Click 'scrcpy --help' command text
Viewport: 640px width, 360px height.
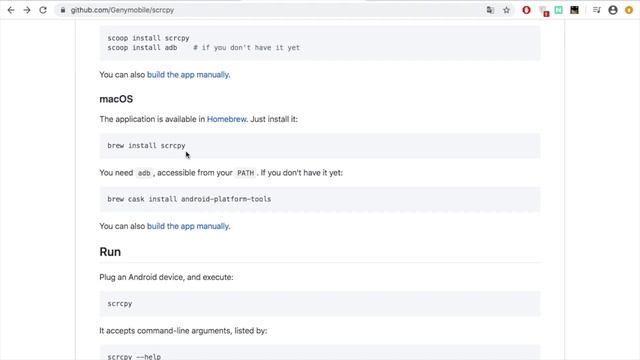click(134, 357)
